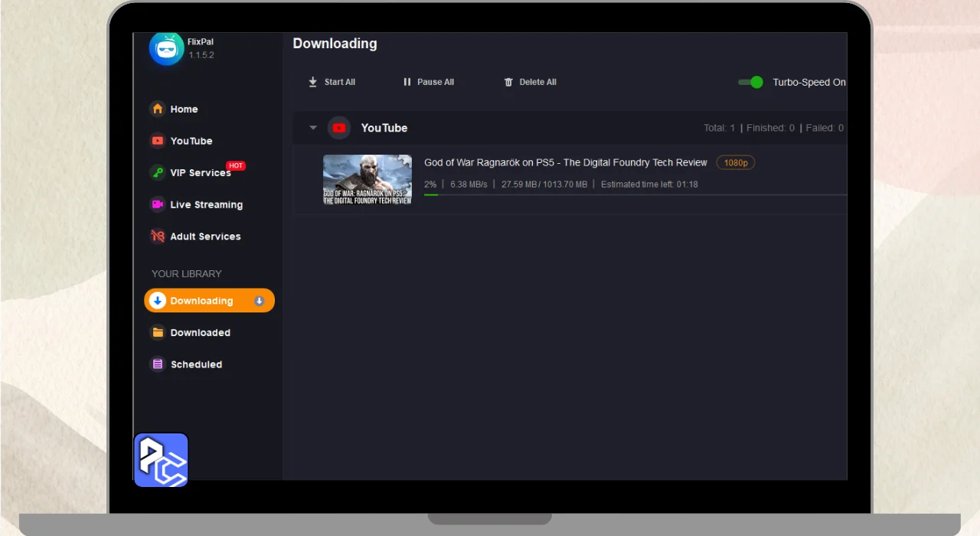980x536 pixels.
Task: Click the 1.1.5.2 version number
Action: point(201,55)
